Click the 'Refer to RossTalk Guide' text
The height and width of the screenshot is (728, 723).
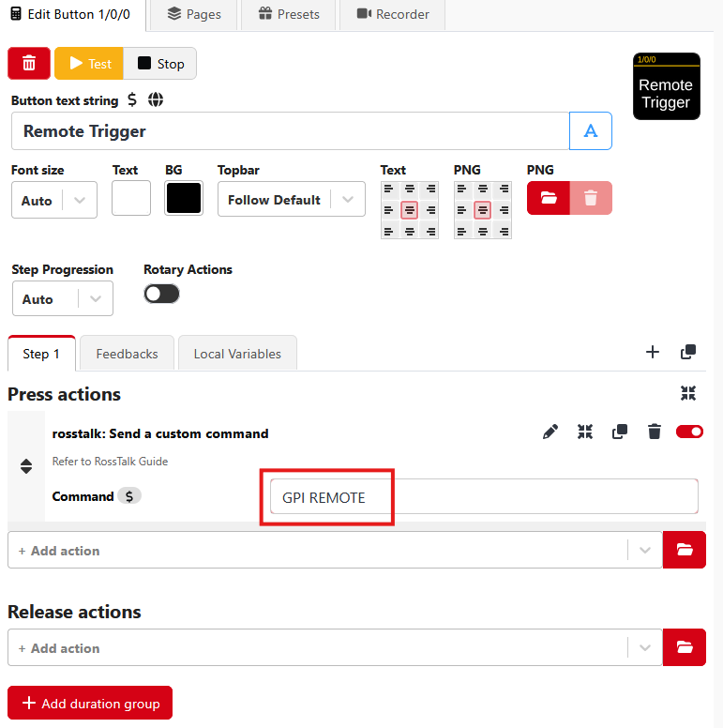[x=110, y=462]
